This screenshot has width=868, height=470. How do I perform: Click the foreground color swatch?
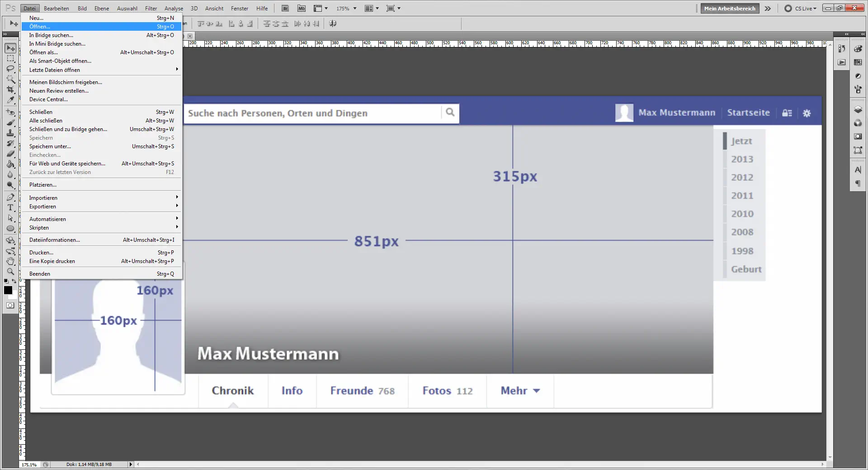coord(8,291)
